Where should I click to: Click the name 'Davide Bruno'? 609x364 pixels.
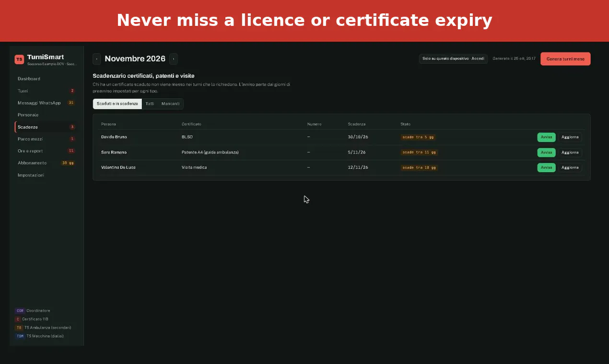tap(114, 137)
